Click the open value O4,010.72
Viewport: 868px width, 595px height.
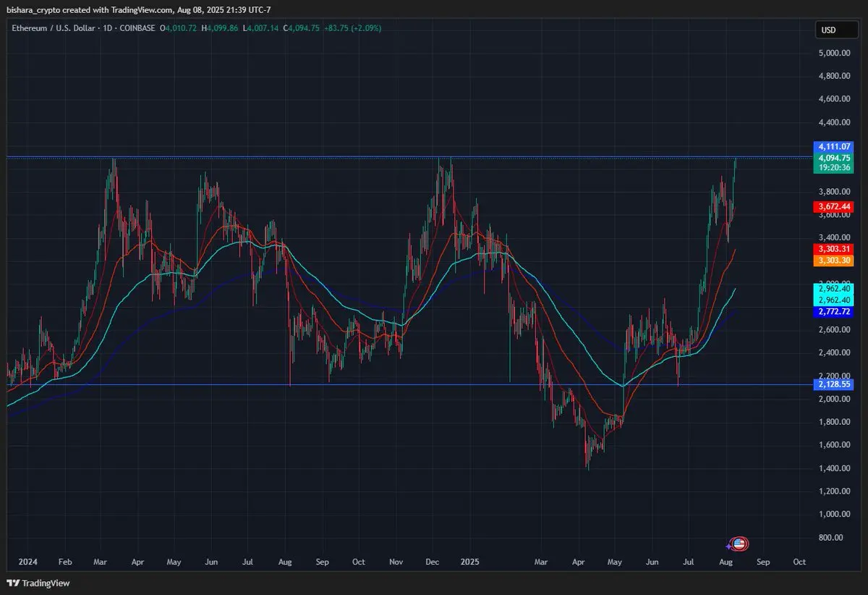click(x=179, y=28)
